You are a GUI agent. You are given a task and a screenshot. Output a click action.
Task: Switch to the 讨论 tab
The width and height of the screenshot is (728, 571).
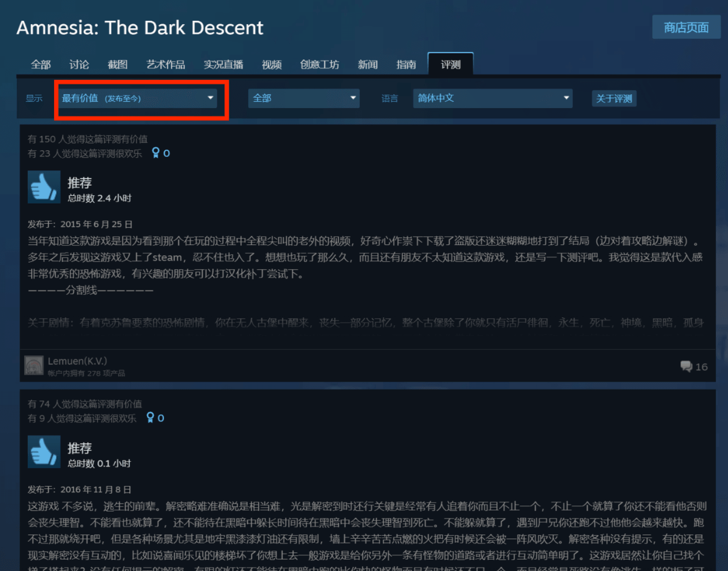tap(79, 64)
